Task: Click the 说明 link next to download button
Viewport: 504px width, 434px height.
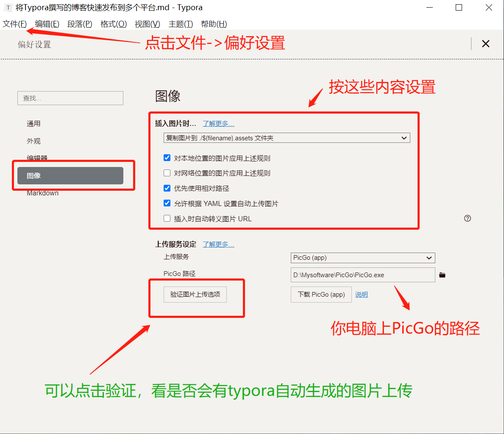Action: click(x=361, y=294)
